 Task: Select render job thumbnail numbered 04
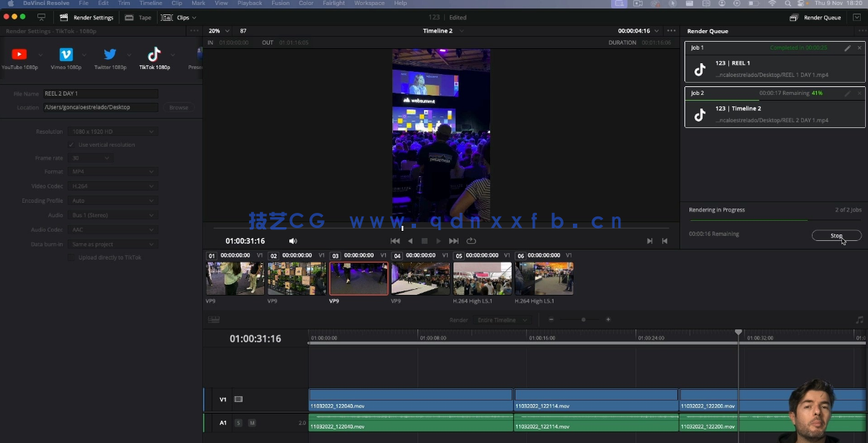tap(420, 278)
